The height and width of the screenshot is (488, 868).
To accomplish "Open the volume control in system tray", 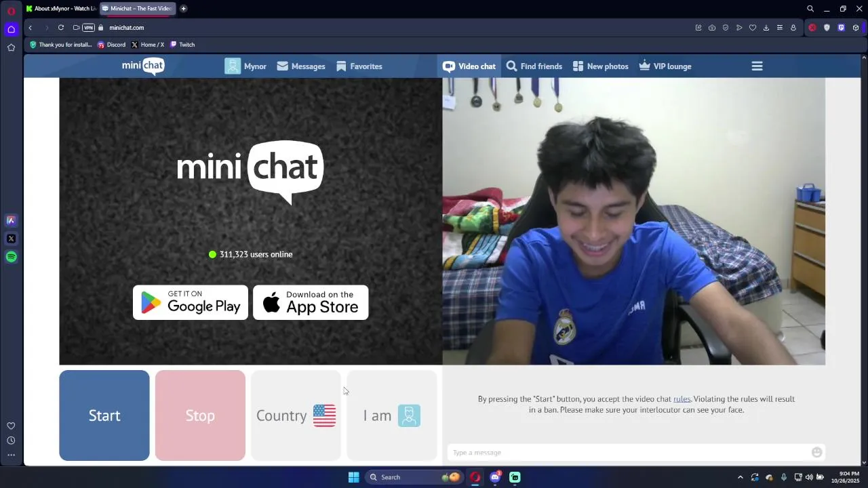I will click(809, 477).
